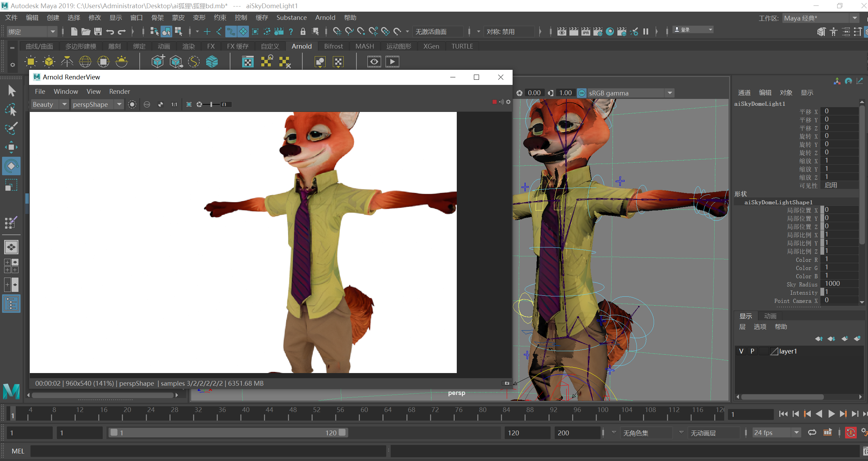Create an Arnold StandIn from the shelf
The width and height of the screenshot is (868, 461).
coord(158,62)
